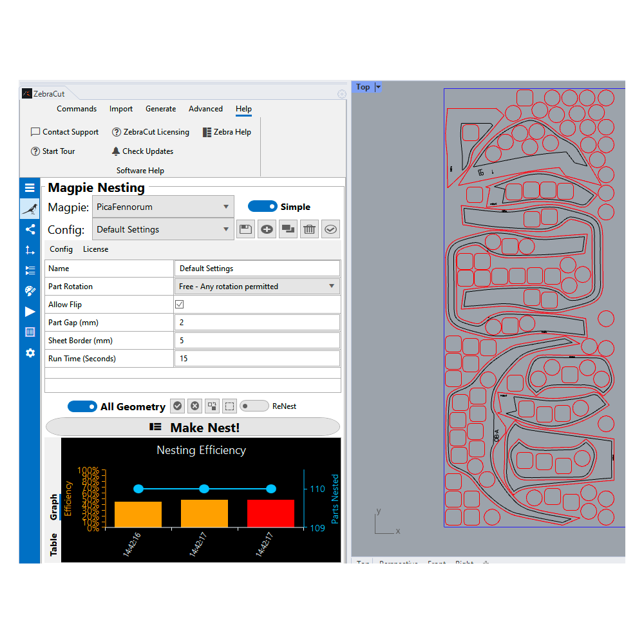The width and height of the screenshot is (644, 644).
Task: Select the Graph vertical tab
Action: coord(53,507)
